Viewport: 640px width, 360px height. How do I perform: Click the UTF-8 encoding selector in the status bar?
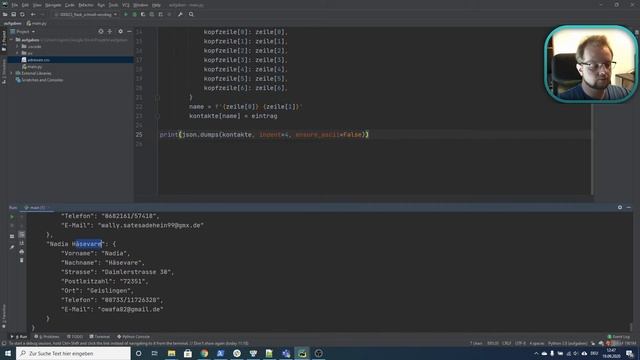click(x=520, y=343)
